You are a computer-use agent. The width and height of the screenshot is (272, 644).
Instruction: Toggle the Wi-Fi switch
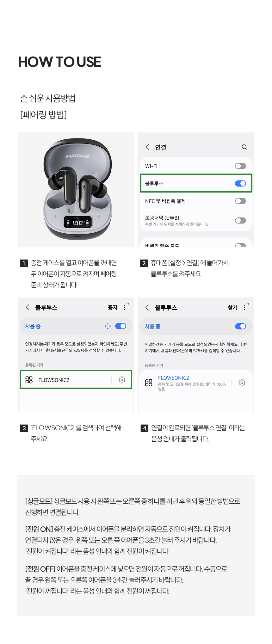[x=240, y=166]
